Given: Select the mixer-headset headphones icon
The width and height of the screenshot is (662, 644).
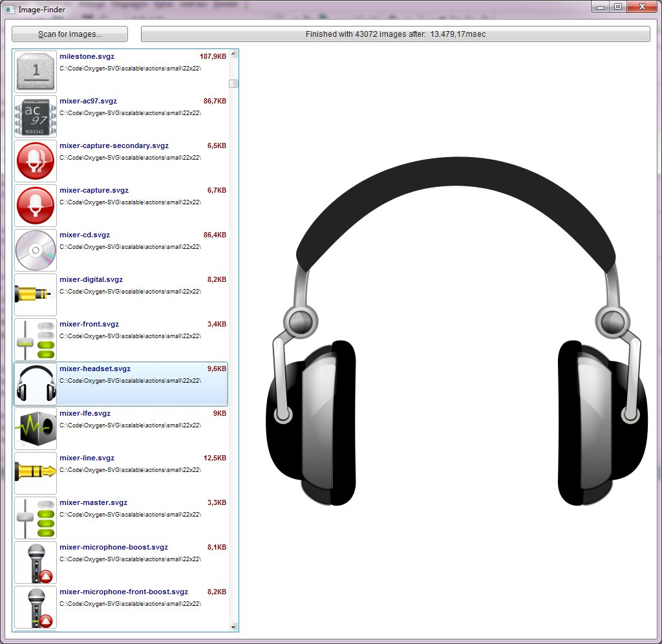Looking at the screenshot, I should (35, 383).
